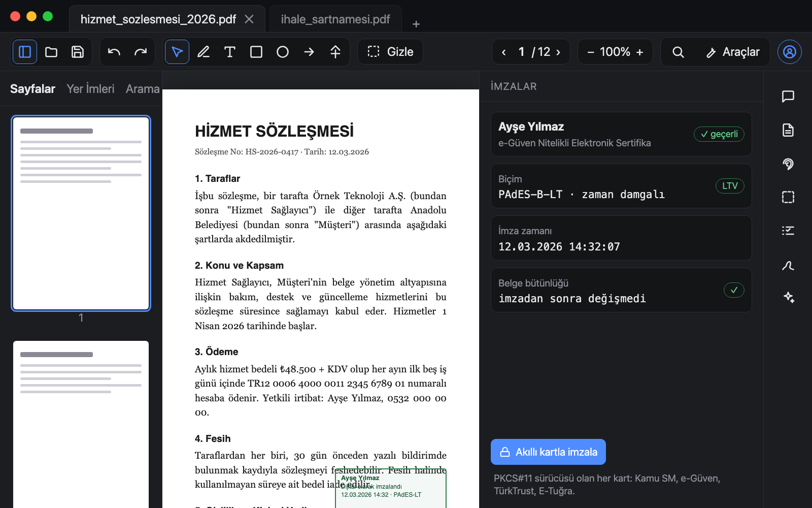The width and height of the screenshot is (812, 508).
Task: Add a new tab with the plus
Action: 416,24
